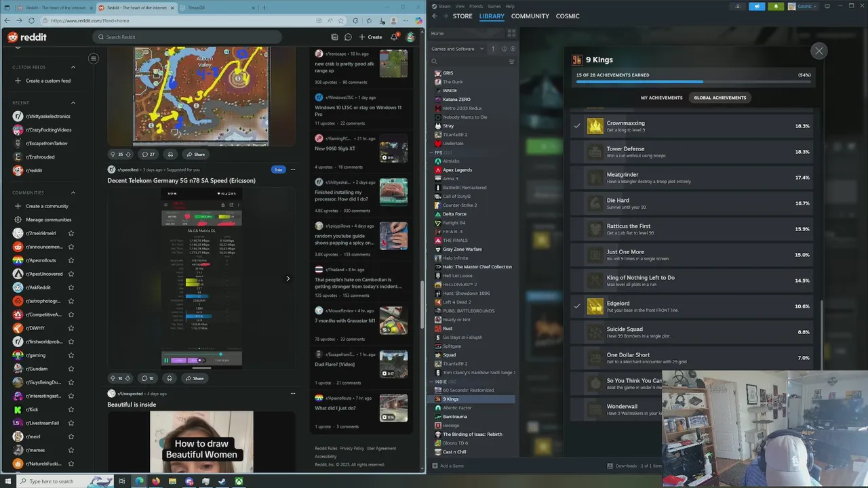The height and width of the screenshot is (488, 868).
Task: Click the achievements earned progress bar
Action: 694,81
